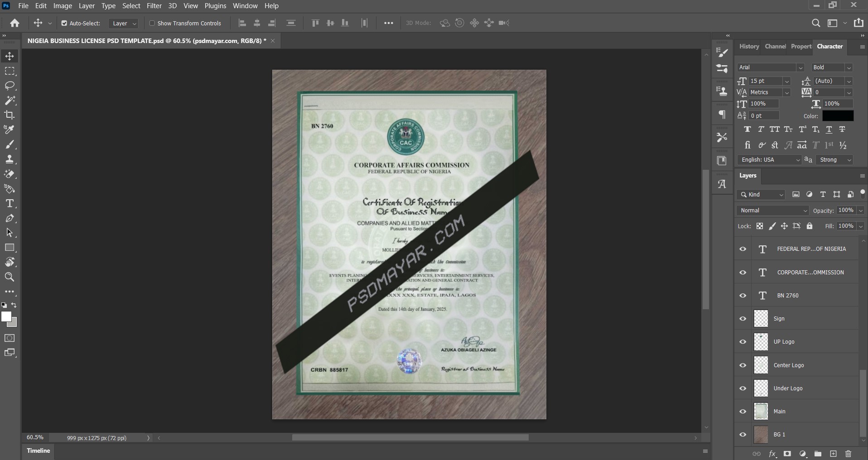
Task: Select the Pen tool
Action: click(10, 218)
